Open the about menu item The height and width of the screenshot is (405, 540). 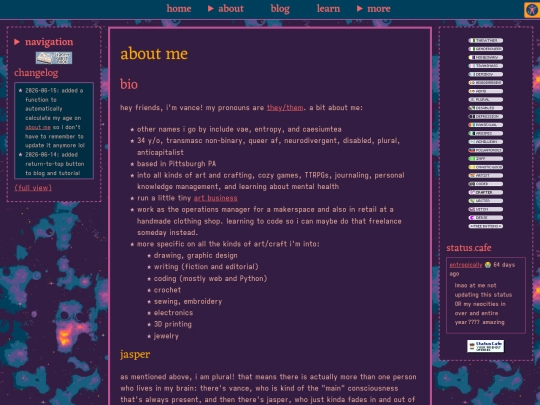coord(231,9)
